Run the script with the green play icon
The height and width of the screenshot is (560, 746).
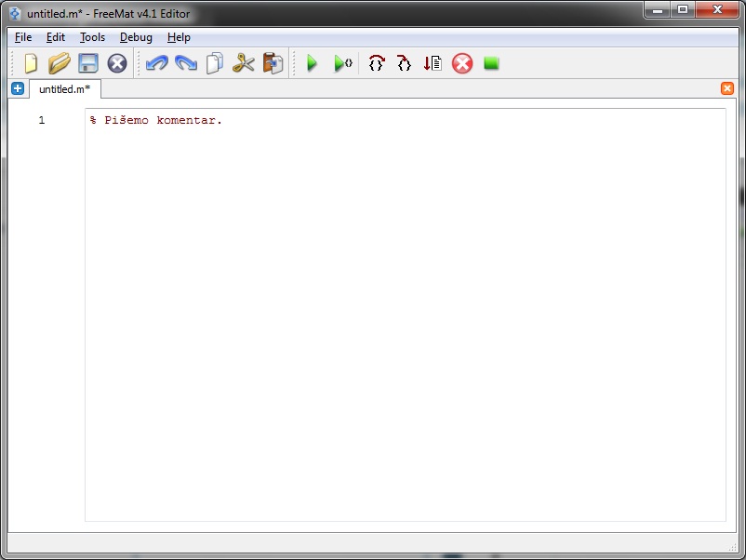coord(313,63)
